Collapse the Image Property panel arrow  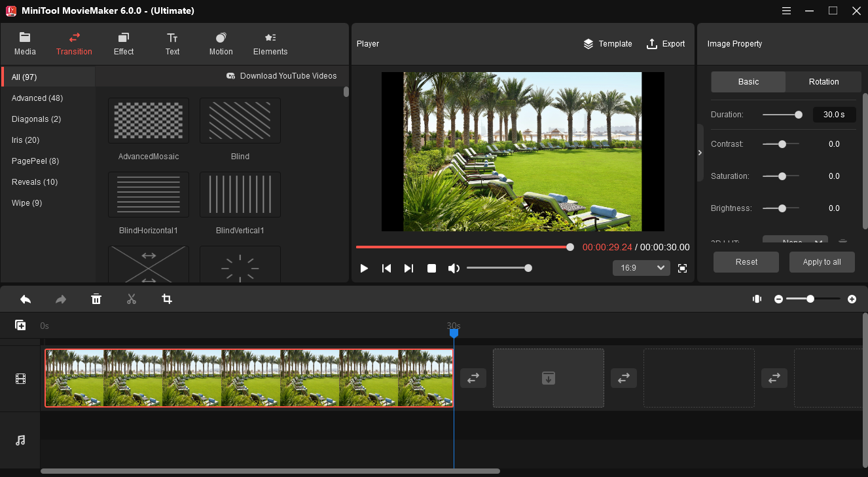700,153
